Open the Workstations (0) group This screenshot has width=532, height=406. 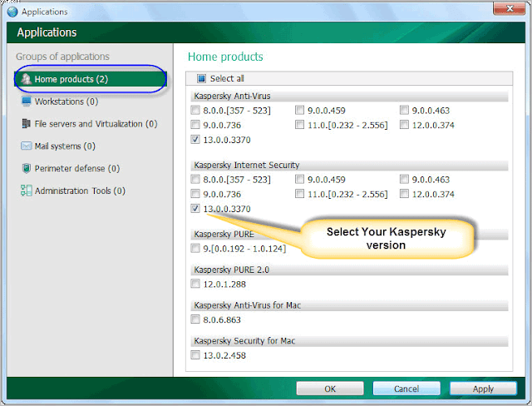66,101
